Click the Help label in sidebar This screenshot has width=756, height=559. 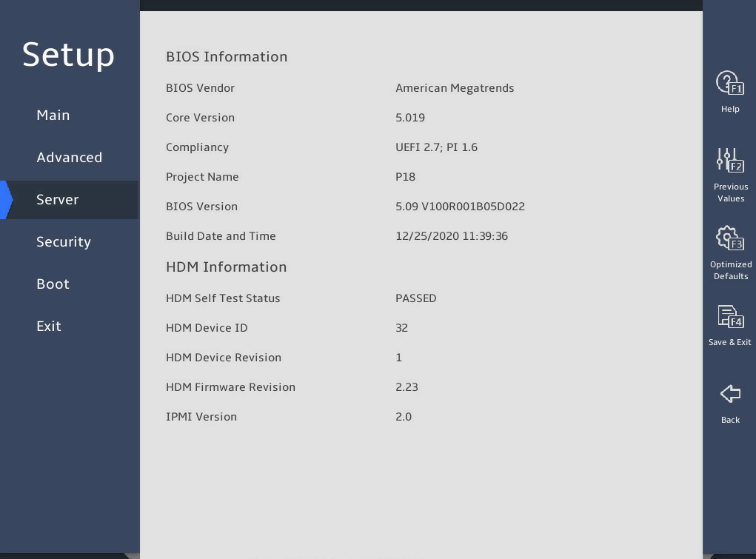(x=730, y=109)
